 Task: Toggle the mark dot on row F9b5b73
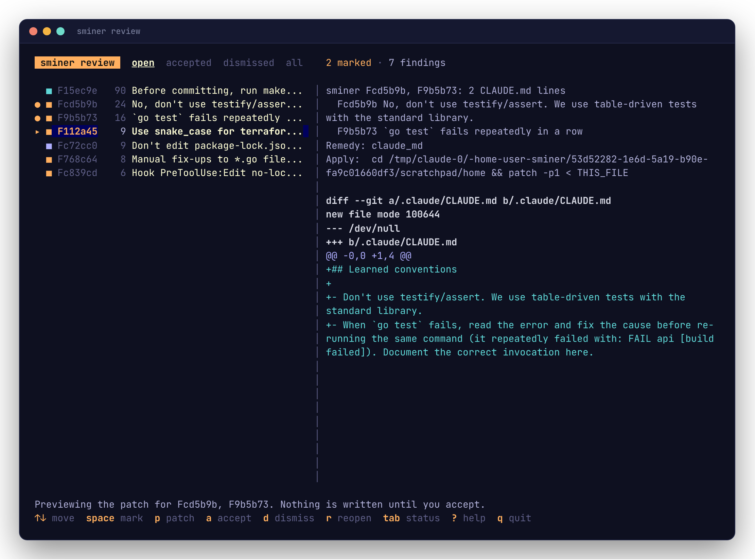pyautogui.click(x=37, y=118)
